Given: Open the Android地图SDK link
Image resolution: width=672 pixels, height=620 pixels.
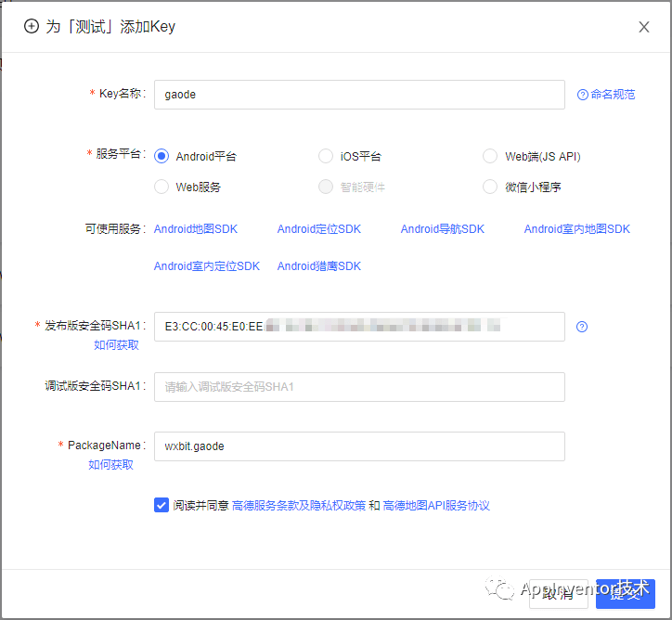Looking at the screenshot, I should tap(196, 229).
